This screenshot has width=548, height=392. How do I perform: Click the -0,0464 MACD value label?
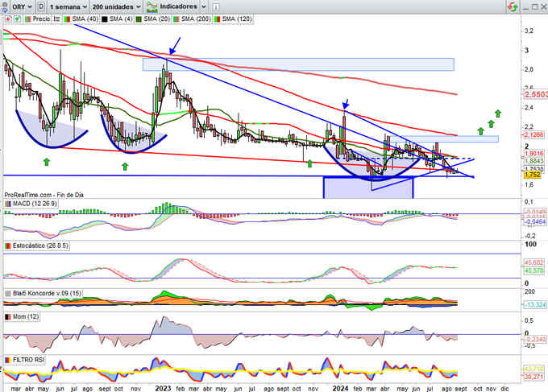coord(534,221)
